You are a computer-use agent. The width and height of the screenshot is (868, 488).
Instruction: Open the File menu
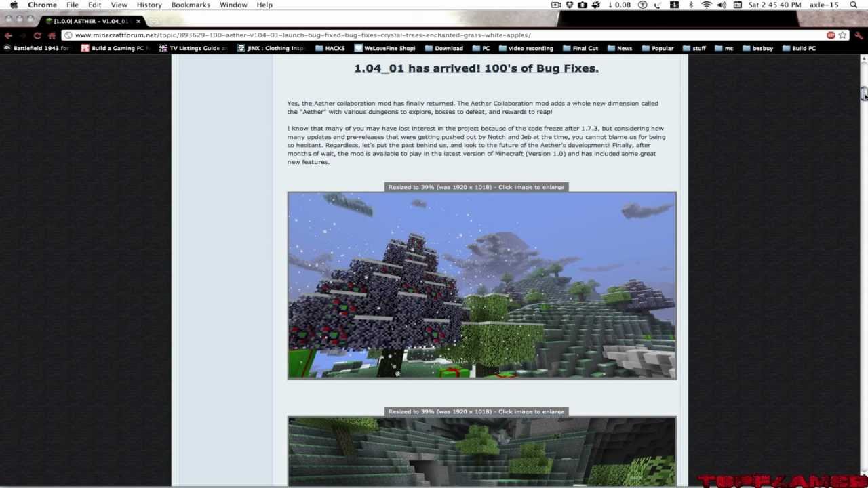point(72,5)
